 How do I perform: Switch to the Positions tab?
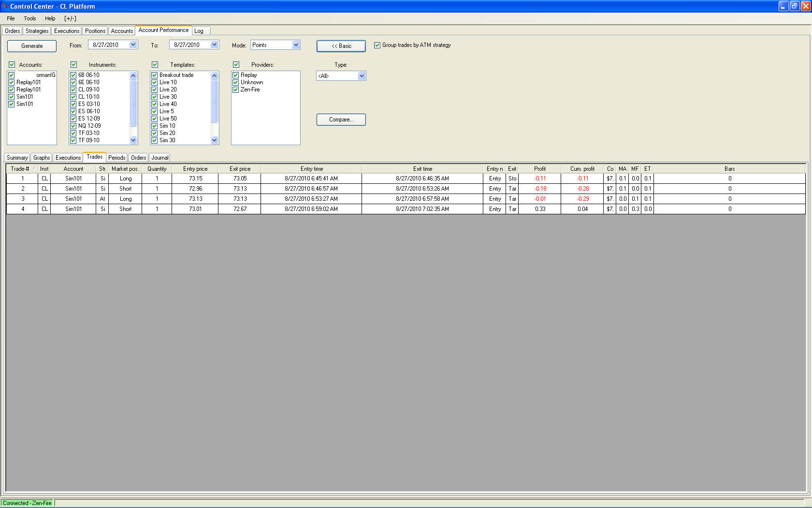(x=95, y=31)
